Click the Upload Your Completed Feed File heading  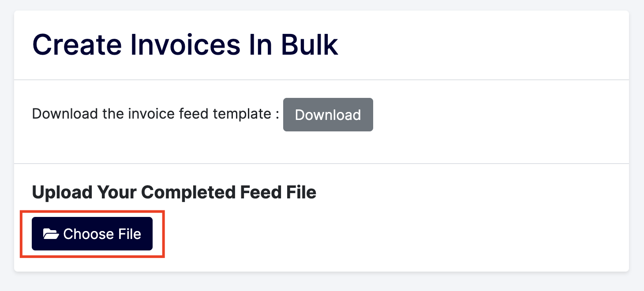coord(174,193)
